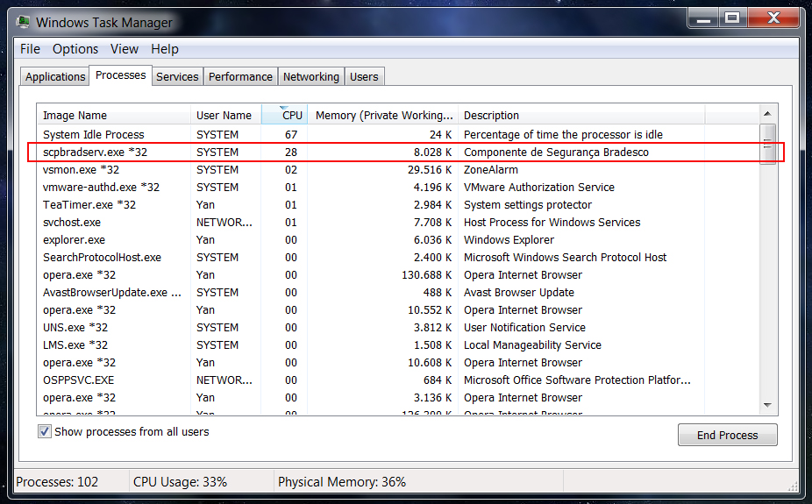Click the process list scrollbar thumb
The width and height of the screenshot is (812, 504).
(767, 144)
